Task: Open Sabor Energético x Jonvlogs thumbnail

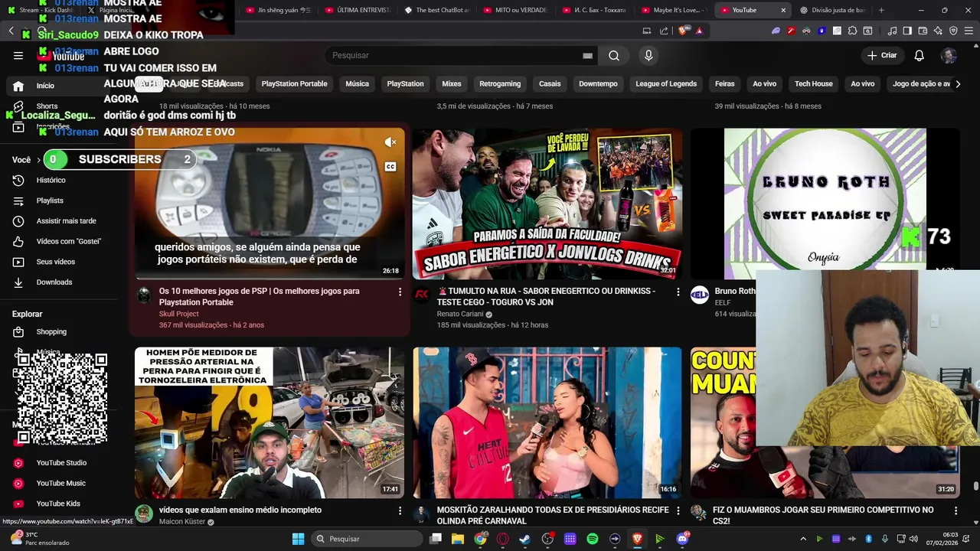Action: tap(547, 203)
